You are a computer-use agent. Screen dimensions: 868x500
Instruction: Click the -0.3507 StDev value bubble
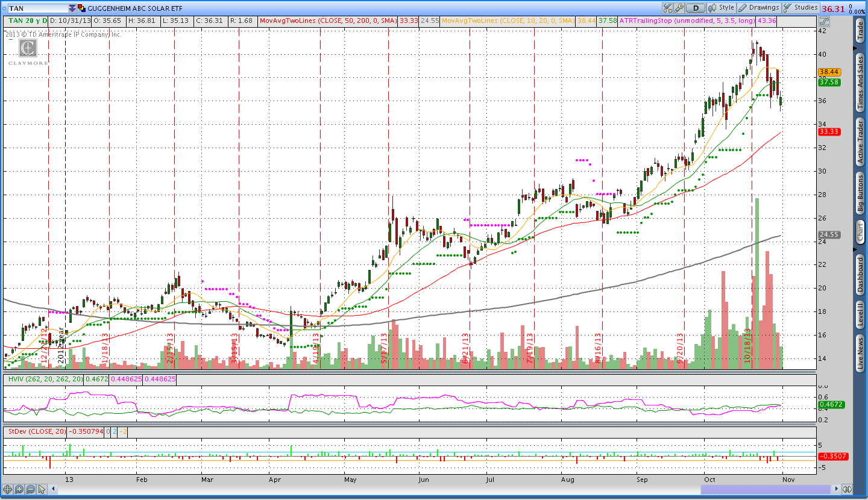pos(832,456)
